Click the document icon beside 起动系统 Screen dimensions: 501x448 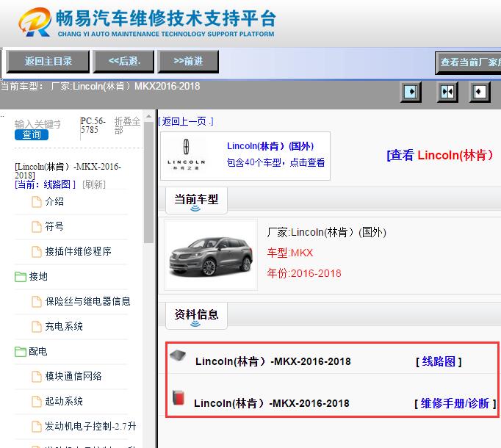coord(37,401)
